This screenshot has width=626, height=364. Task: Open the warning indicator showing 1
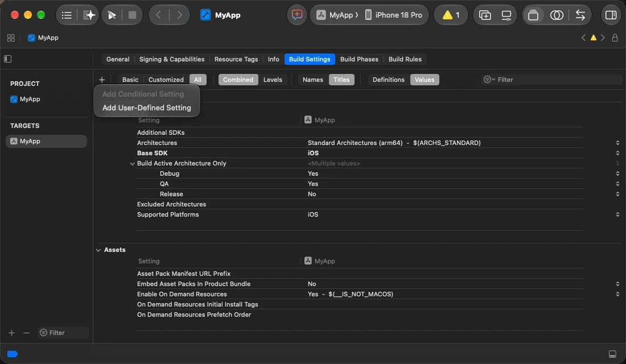451,15
